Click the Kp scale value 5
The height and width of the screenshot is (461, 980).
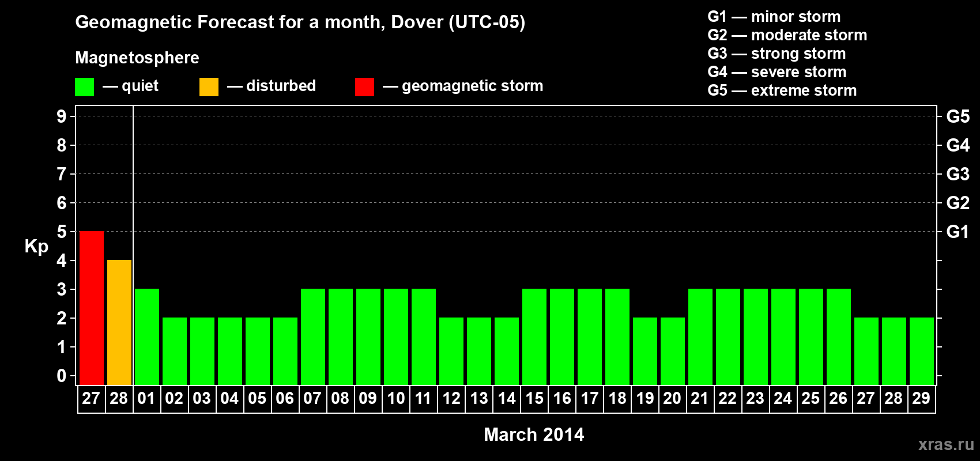[62, 232]
